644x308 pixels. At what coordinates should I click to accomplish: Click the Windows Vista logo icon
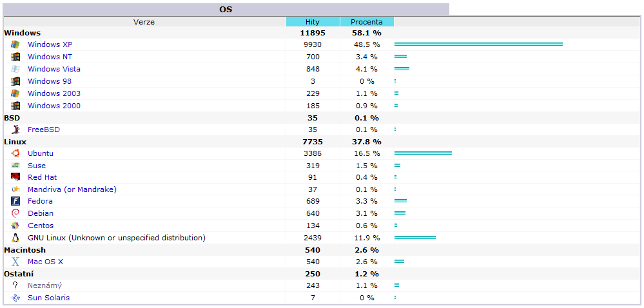coord(15,69)
